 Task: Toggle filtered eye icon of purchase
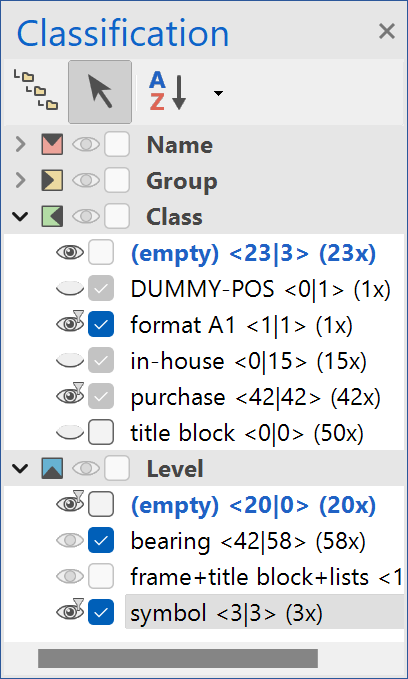coord(70,395)
